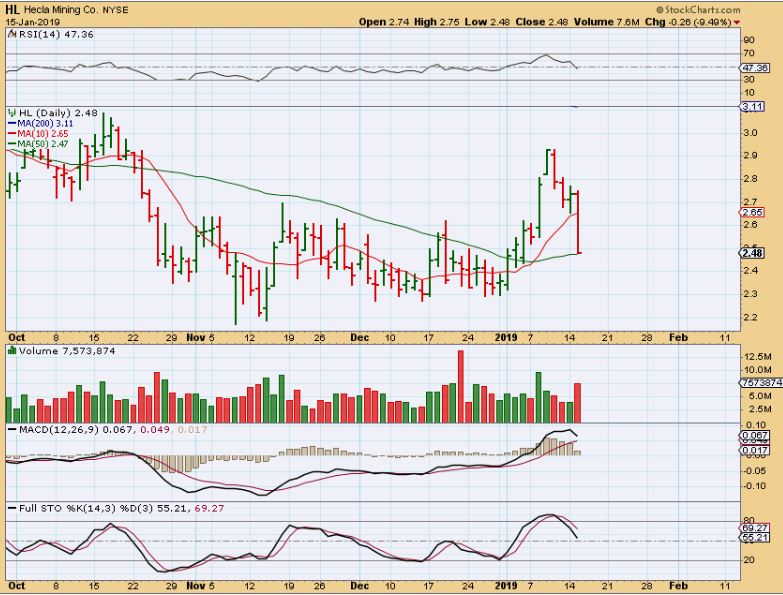This screenshot has width=783, height=595.
Task: Click the MACD(12,26,9) line legend icon
Action: 11,429
